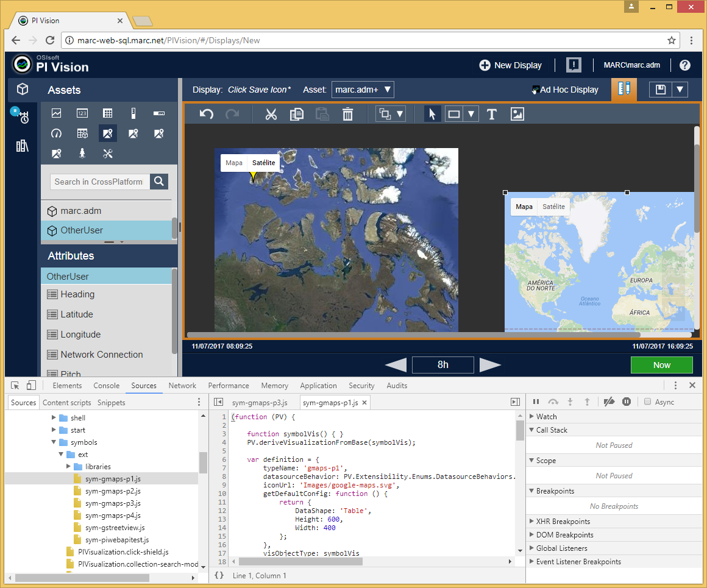Choose the Value (123) symbol icon

pos(82,113)
